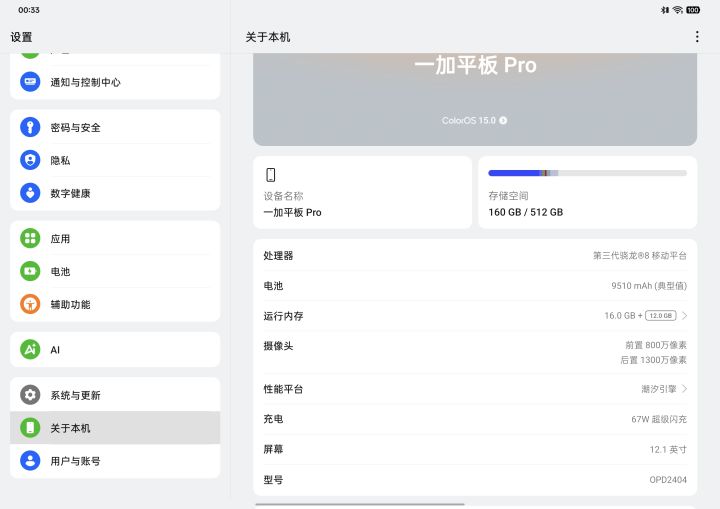This screenshot has height=509, width=720.
Task: Tap 前置 800万像素 camera value
Action: coord(656,345)
